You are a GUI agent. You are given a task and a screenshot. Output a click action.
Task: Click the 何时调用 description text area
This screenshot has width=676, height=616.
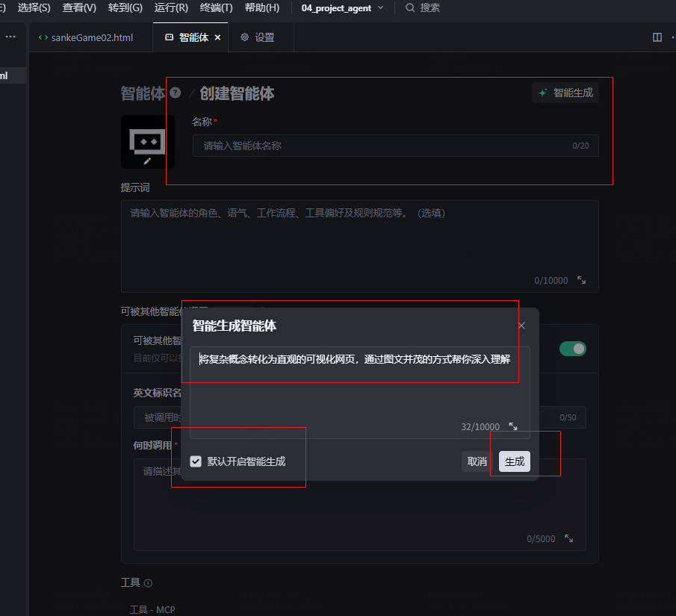tap(359, 505)
